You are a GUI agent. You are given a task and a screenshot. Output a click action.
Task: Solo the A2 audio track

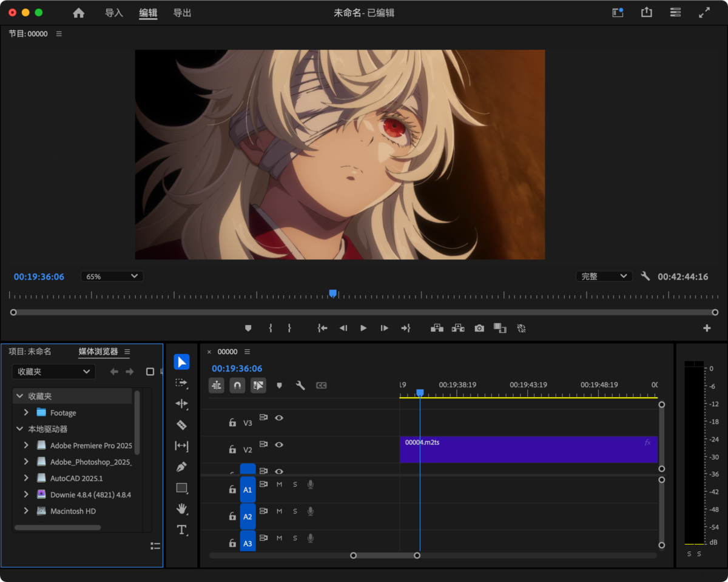(x=295, y=511)
